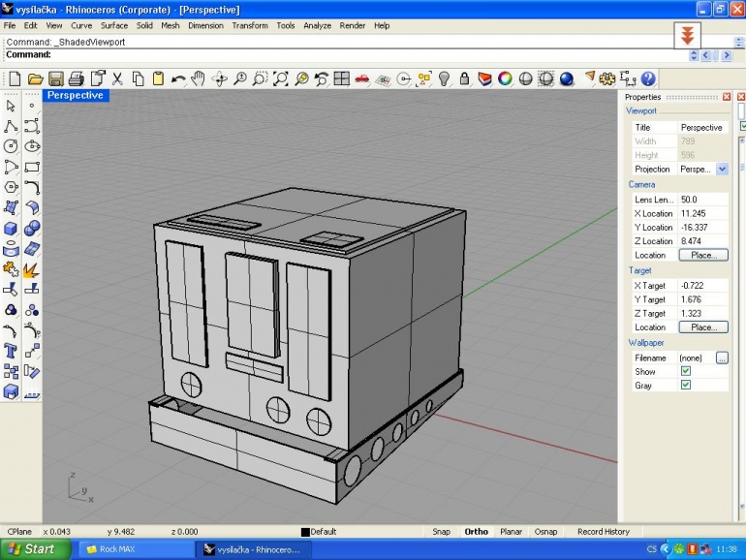Screen dimensions: 746x560
Task: Open the Analyze menu
Action: [318, 26]
